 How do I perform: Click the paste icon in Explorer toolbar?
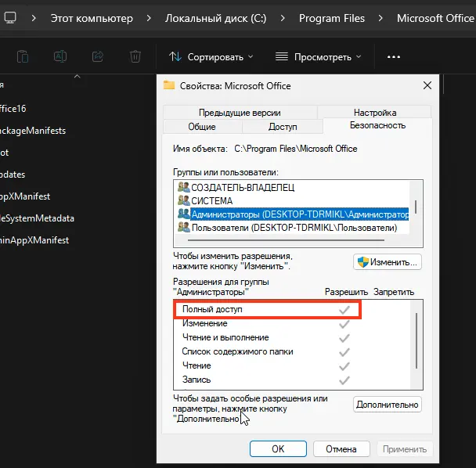23,56
